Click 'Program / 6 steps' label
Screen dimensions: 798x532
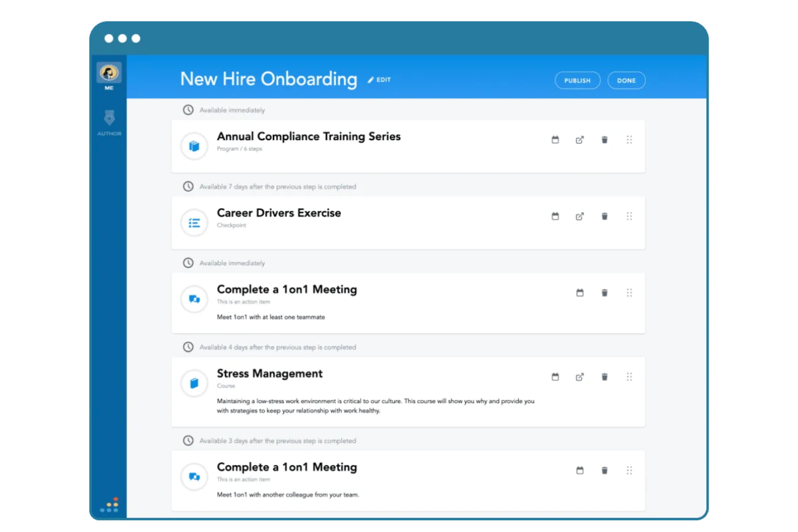point(239,149)
